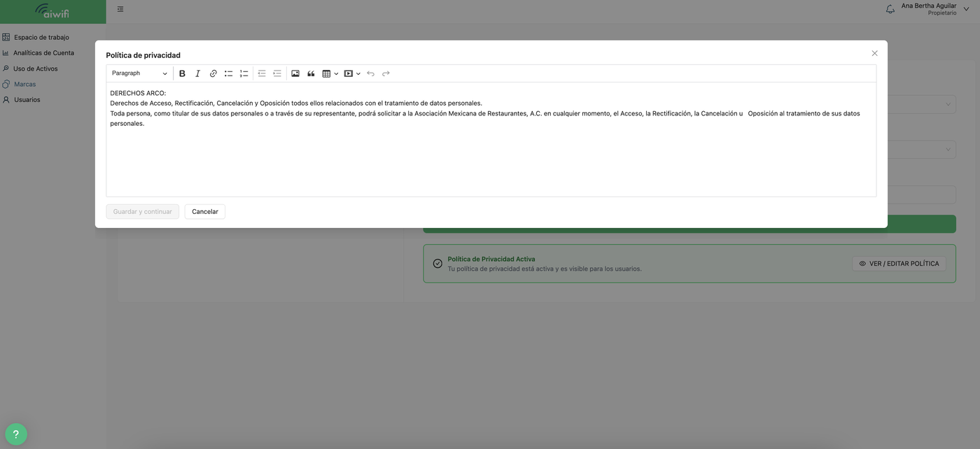The height and width of the screenshot is (449, 980).
Task: Open the Paragraph style dropdown
Action: (139, 73)
